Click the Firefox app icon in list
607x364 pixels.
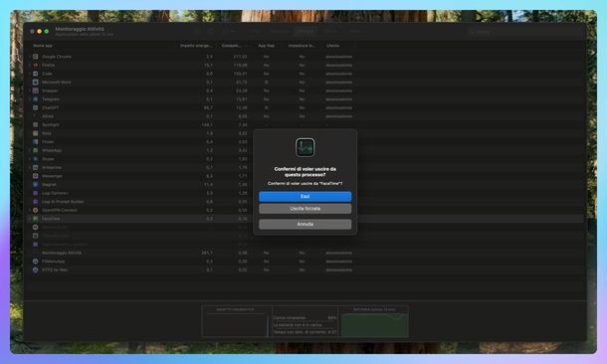(x=35, y=65)
